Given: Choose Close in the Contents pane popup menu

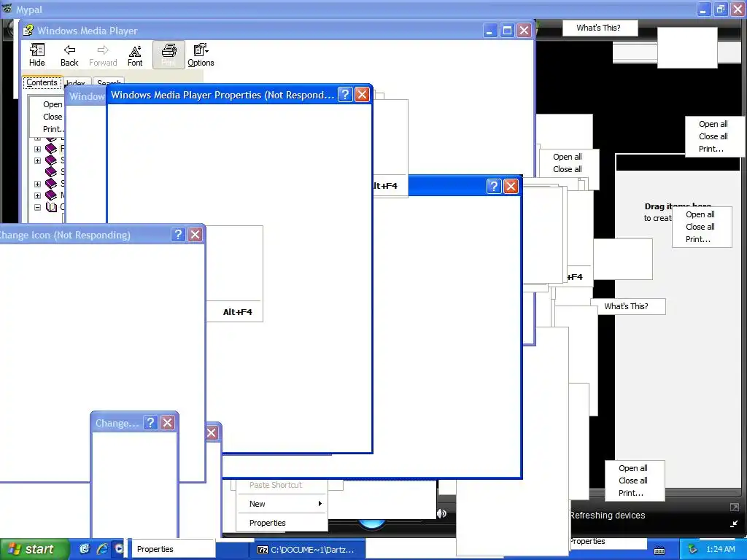Looking at the screenshot, I should tap(53, 117).
